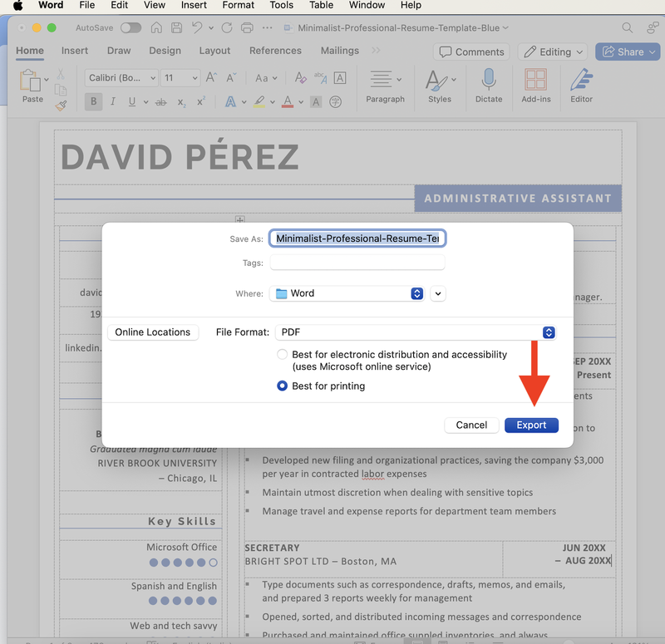The height and width of the screenshot is (644, 665).
Task: Open the Table menu
Action: pos(321,6)
